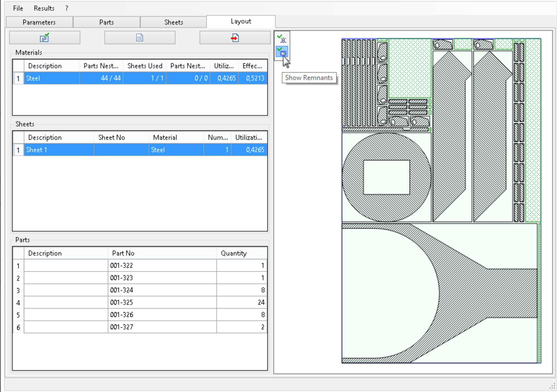Click the nest parts button with green checkmark

pos(45,37)
